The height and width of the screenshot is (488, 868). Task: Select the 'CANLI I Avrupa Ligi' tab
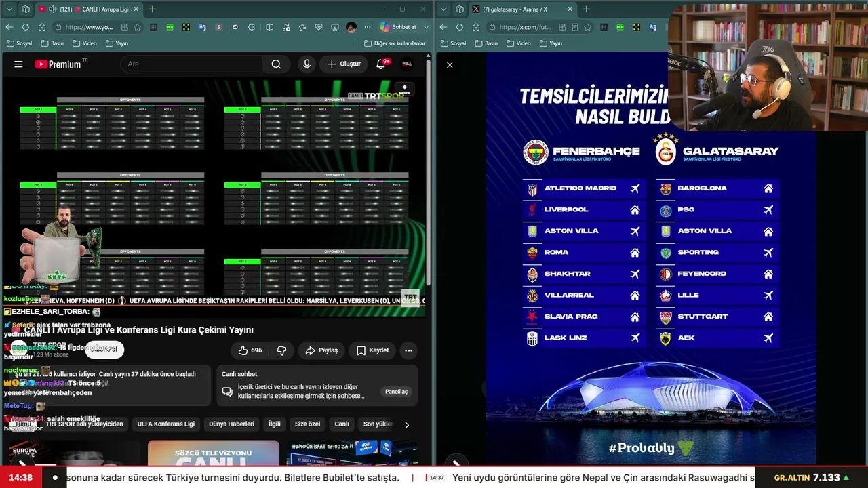click(88, 9)
